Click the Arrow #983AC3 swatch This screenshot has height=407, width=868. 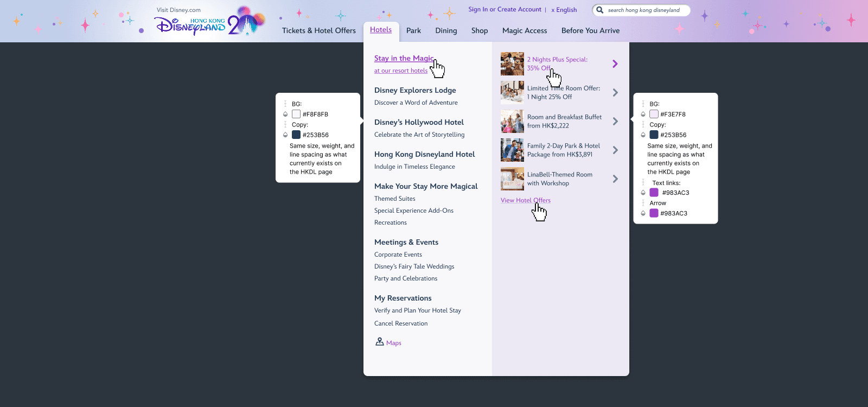654,213
